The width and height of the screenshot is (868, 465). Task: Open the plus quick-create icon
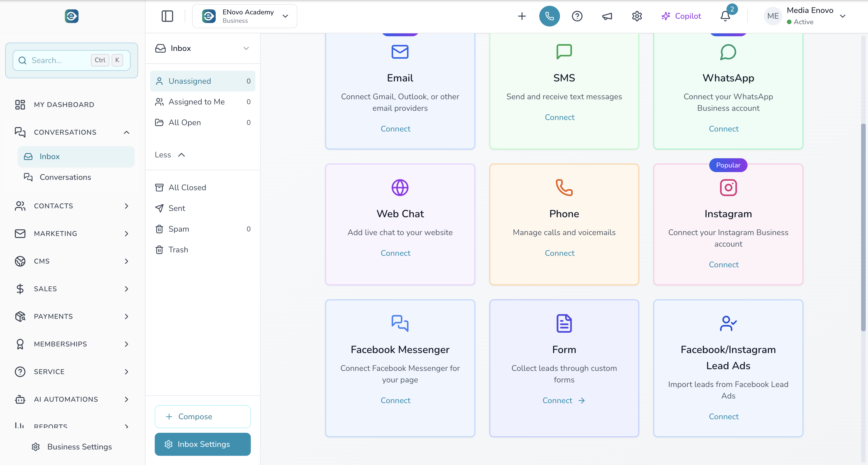click(522, 16)
